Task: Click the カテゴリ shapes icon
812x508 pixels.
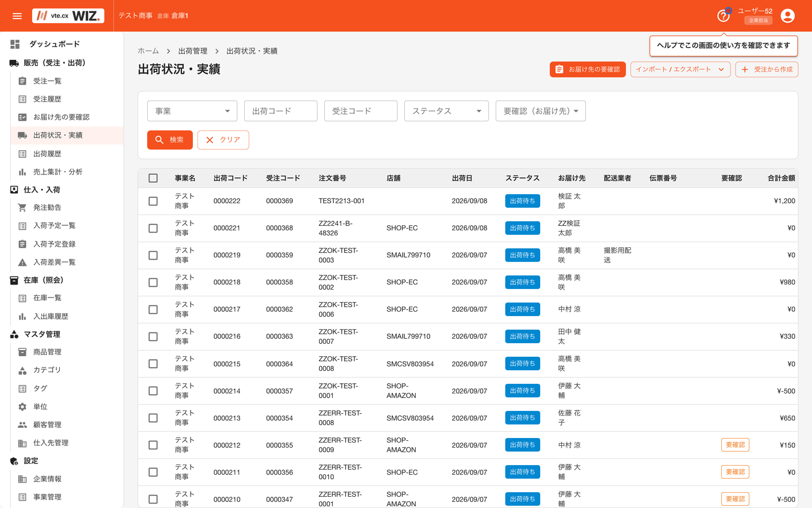Action: (23, 370)
